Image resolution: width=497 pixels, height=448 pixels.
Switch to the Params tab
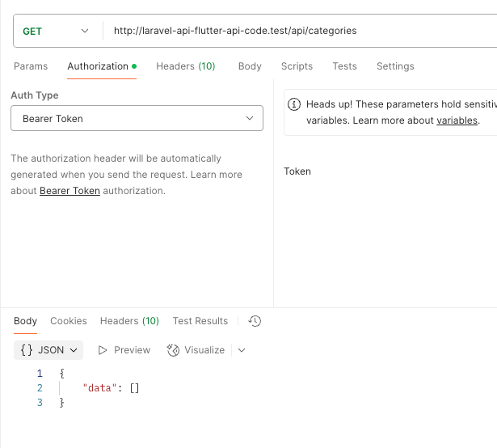click(x=31, y=66)
